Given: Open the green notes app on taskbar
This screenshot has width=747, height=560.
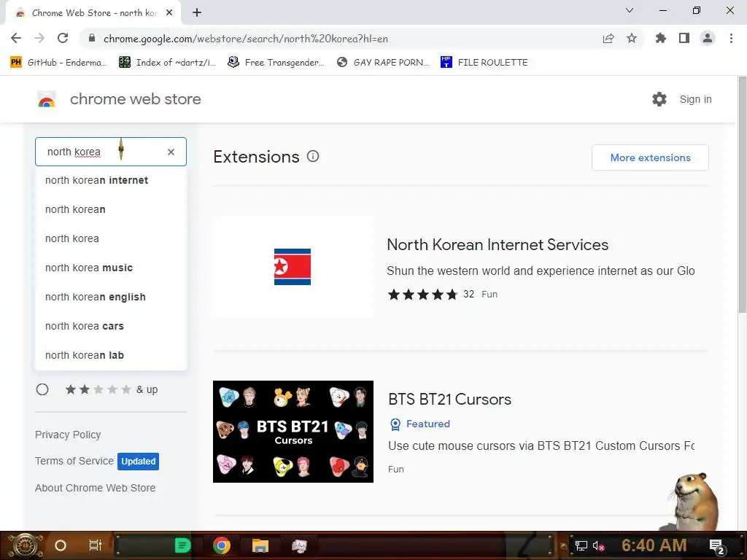Looking at the screenshot, I should (x=182, y=545).
